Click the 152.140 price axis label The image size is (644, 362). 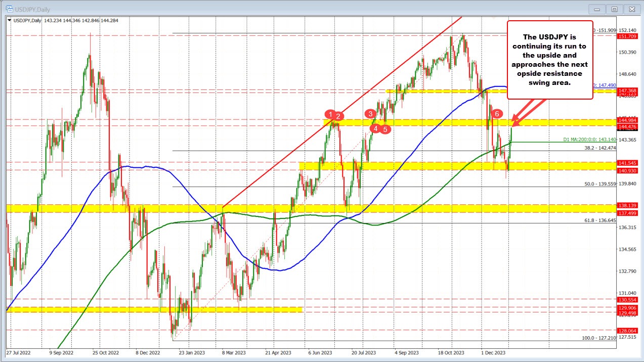[627, 30]
